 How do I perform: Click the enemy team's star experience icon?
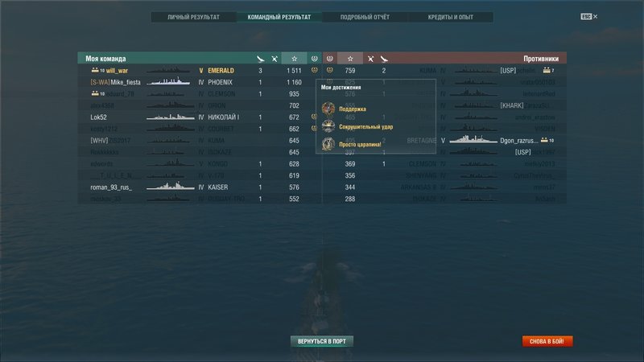350,59
